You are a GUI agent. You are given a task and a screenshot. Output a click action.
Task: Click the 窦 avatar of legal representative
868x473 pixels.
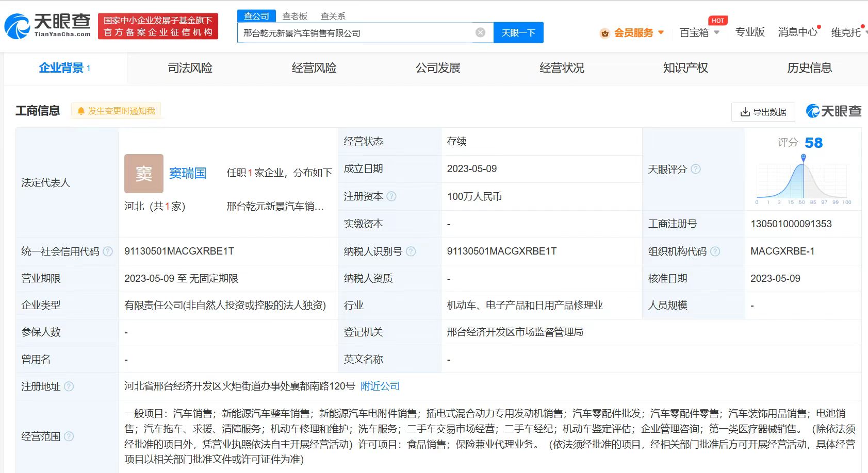[144, 174]
